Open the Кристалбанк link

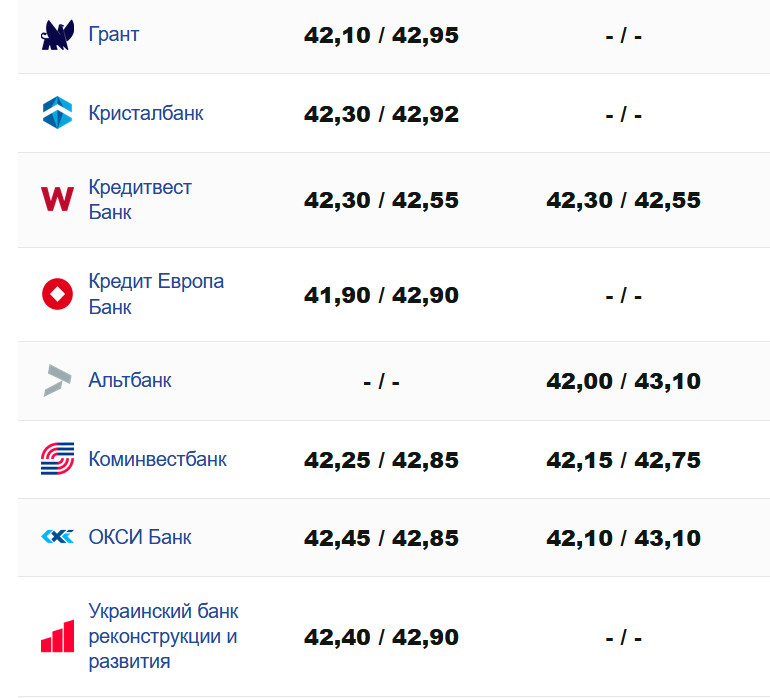tap(146, 113)
